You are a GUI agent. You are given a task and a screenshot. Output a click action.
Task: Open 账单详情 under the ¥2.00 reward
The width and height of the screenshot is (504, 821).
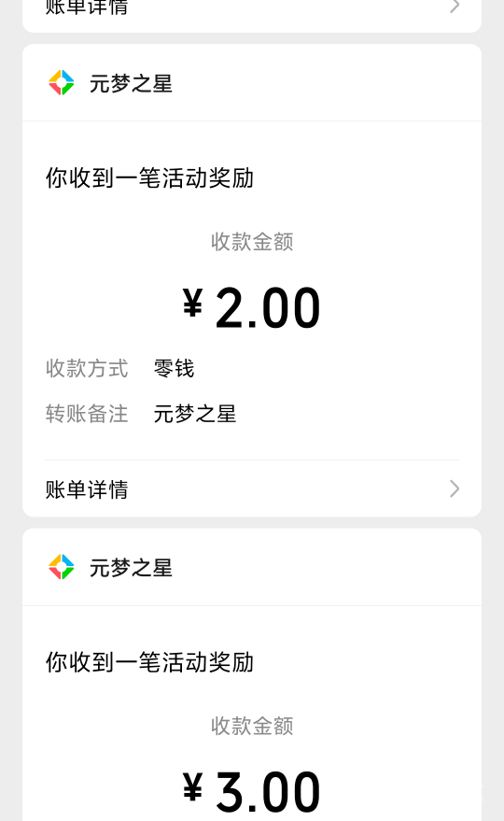tap(252, 489)
